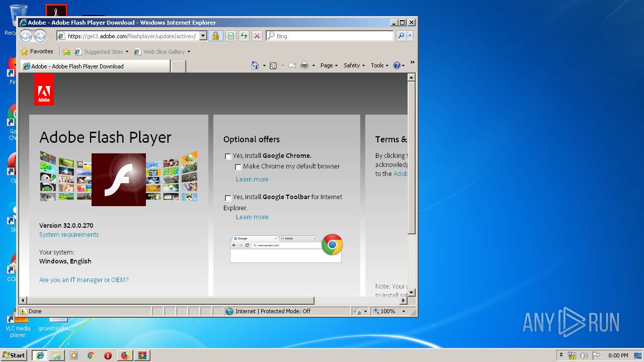This screenshot has width=644, height=362.
Task: Open the Suggested Sites dropdown
Action: pos(127,52)
